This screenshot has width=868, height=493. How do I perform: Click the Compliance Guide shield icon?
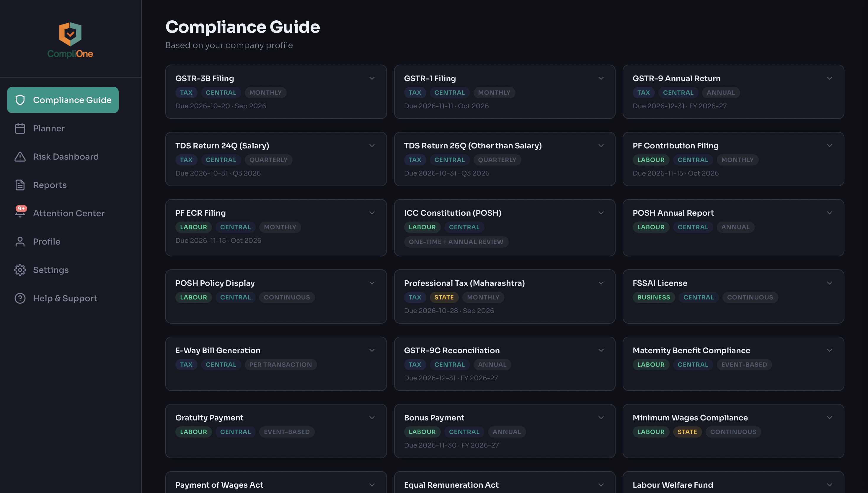[20, 100]
